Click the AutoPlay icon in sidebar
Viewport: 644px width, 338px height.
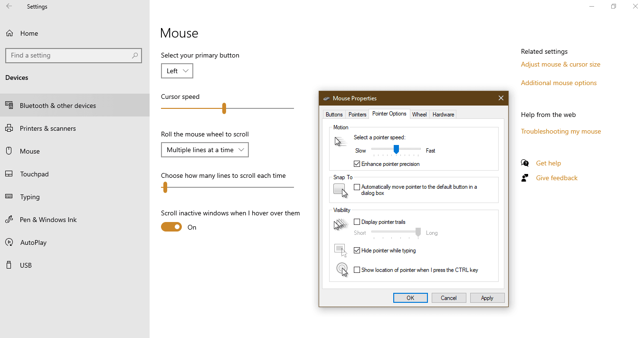coord(9,242)
